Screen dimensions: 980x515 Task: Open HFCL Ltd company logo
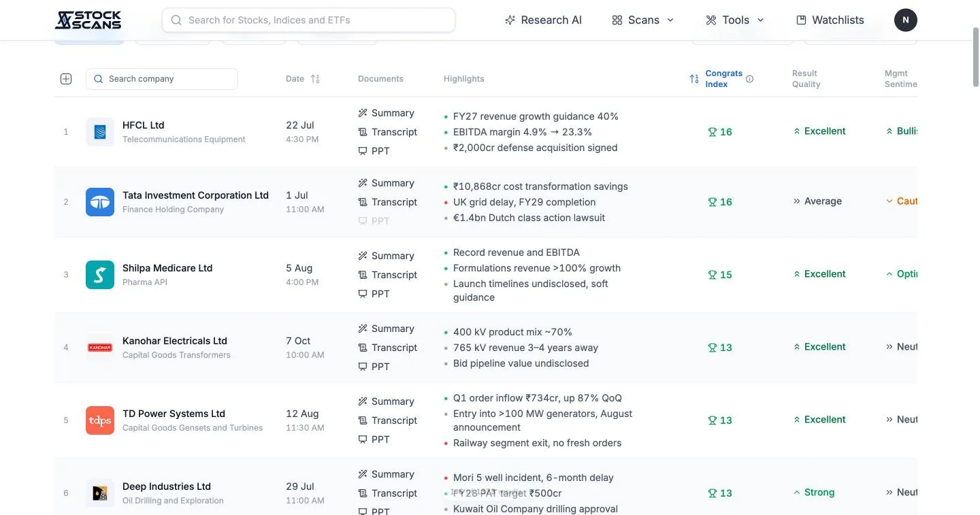(100, 132)
